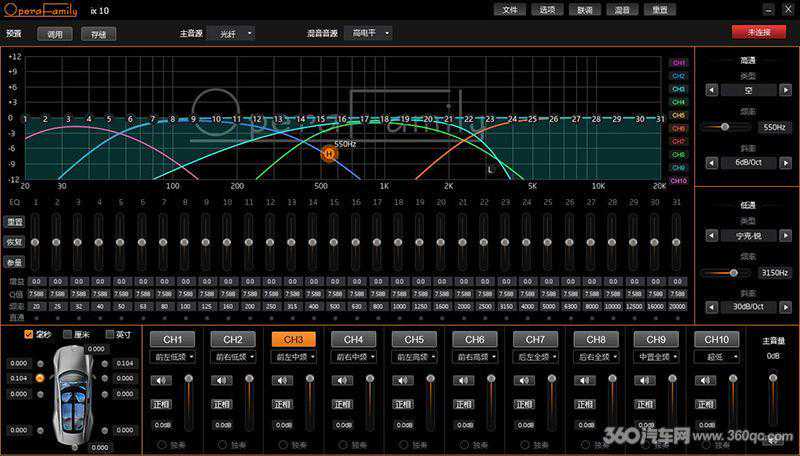Click the 调用 preset button
Image resolution: width=800 pixels, height=456 pixels.
point(55,33)
